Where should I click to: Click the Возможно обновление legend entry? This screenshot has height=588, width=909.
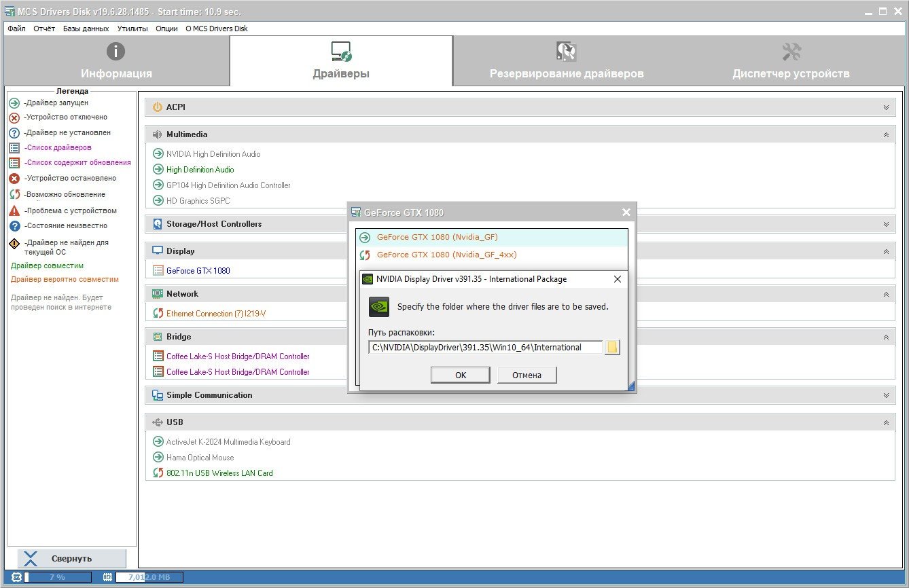click(65, 194)
